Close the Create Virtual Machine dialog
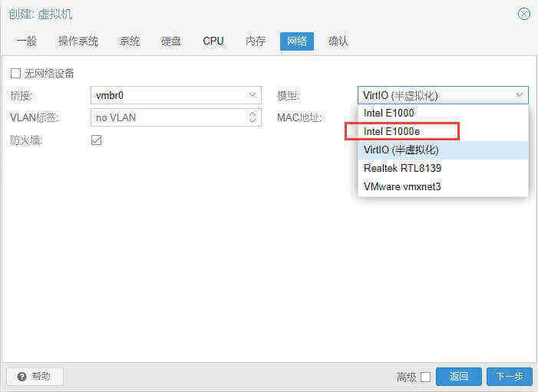Viewport: 538px width, 392px height. [x=523, y=14]
